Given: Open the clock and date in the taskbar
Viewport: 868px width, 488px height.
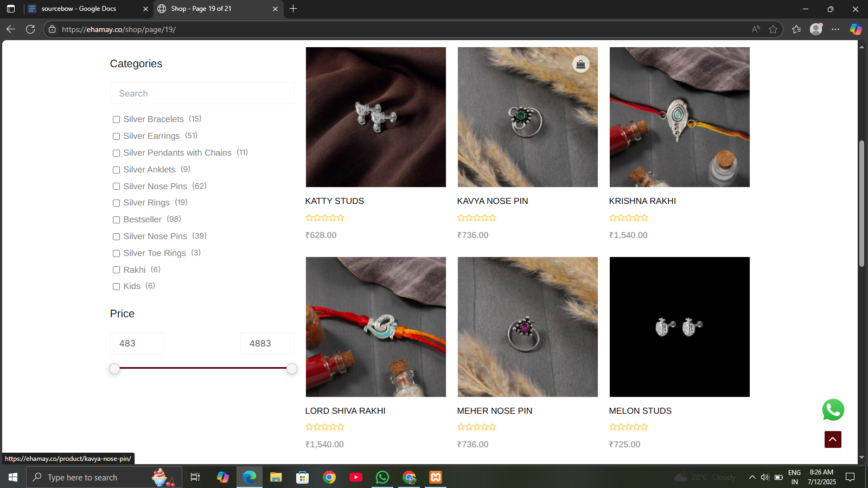Looking at the screenshot, I should [821, 477].
